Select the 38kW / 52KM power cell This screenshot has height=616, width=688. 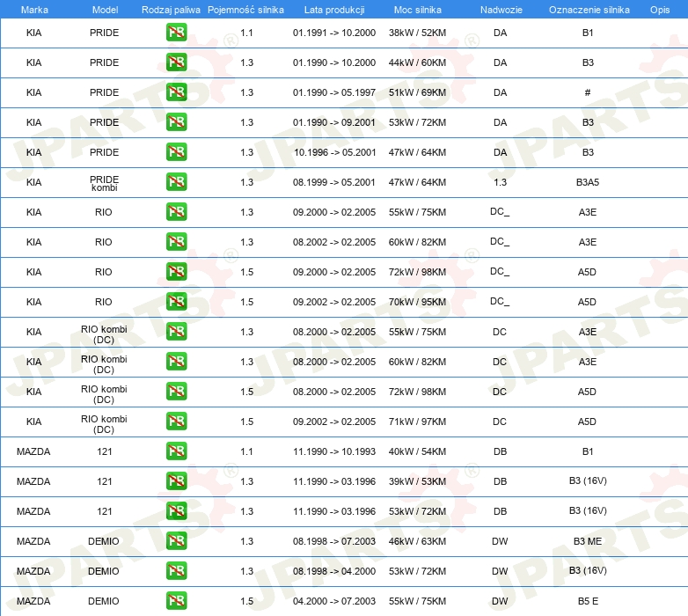pyautogui.click(x=417, y=33)
